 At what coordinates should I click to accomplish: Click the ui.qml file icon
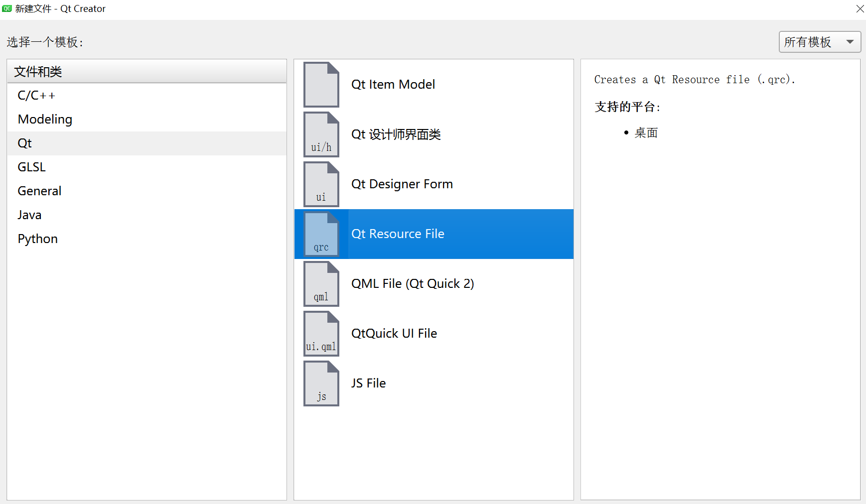point(321,334)
